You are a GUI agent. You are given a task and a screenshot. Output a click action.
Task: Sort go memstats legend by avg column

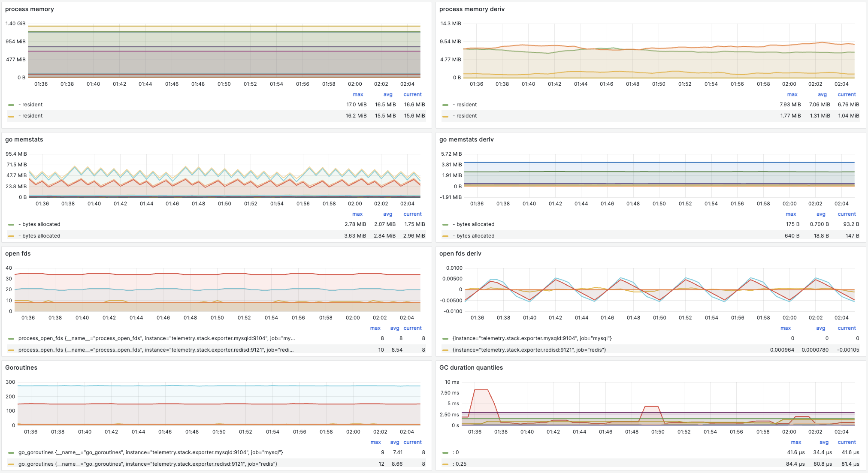387,214
